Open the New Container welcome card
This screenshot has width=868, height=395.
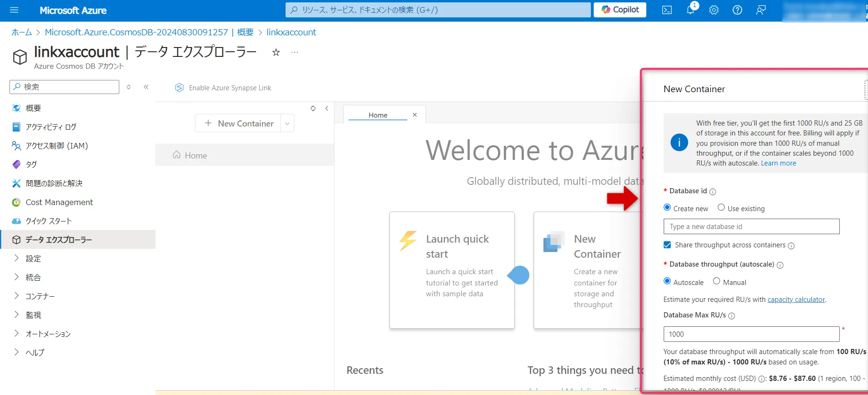tap(588, 270)
